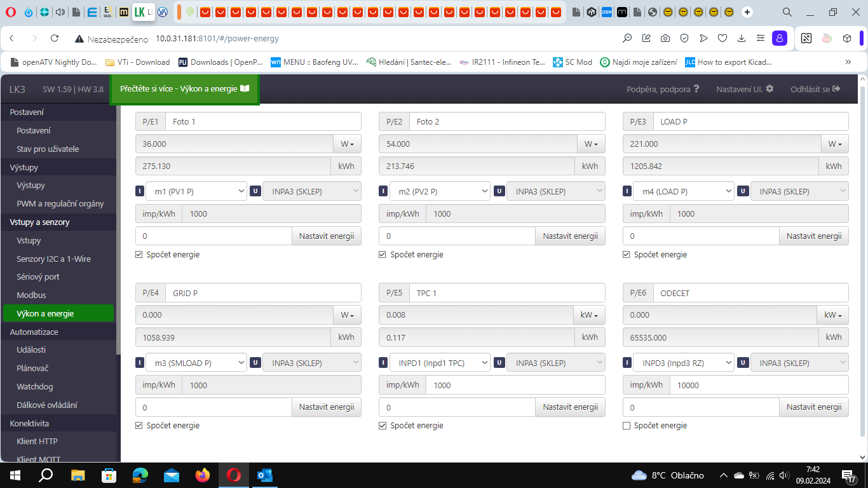This screenshot has width=868, height=488.
Task: Click the zoom-out magnifier icon in the address bar
Action: coord(627,38)
